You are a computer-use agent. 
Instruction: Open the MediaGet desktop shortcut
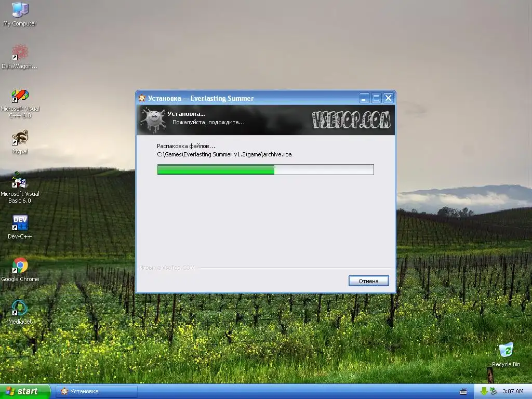[x=20, y=312]
